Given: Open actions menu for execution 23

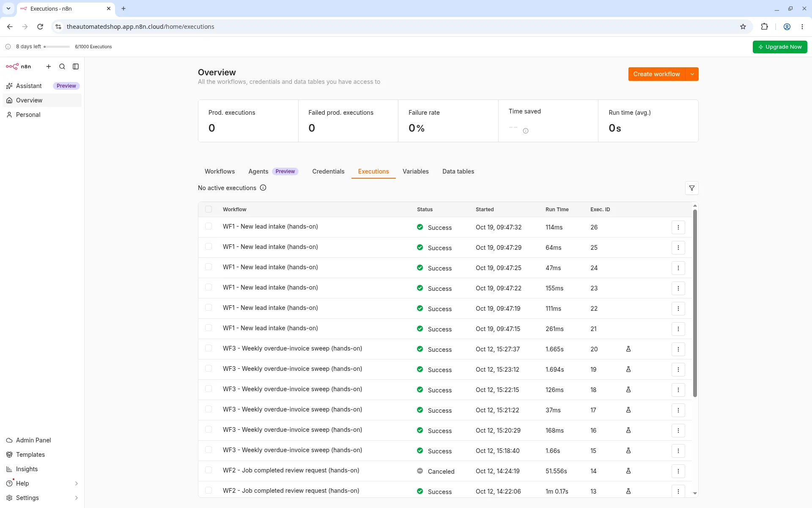Looking at the screenshot, I should click(x=678, y=288).
